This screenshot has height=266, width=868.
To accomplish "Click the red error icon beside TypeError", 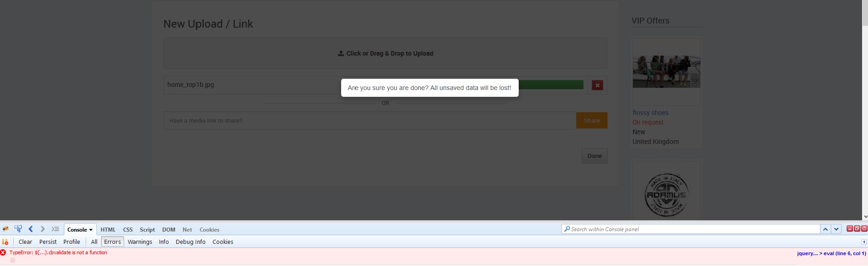I will point(3,252).
